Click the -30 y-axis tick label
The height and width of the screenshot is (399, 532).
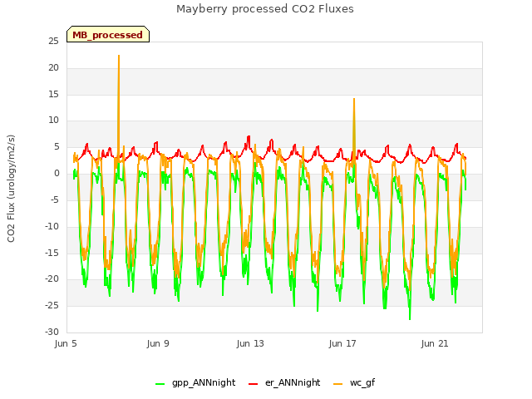pyautogui.click(x=52, y=332)
